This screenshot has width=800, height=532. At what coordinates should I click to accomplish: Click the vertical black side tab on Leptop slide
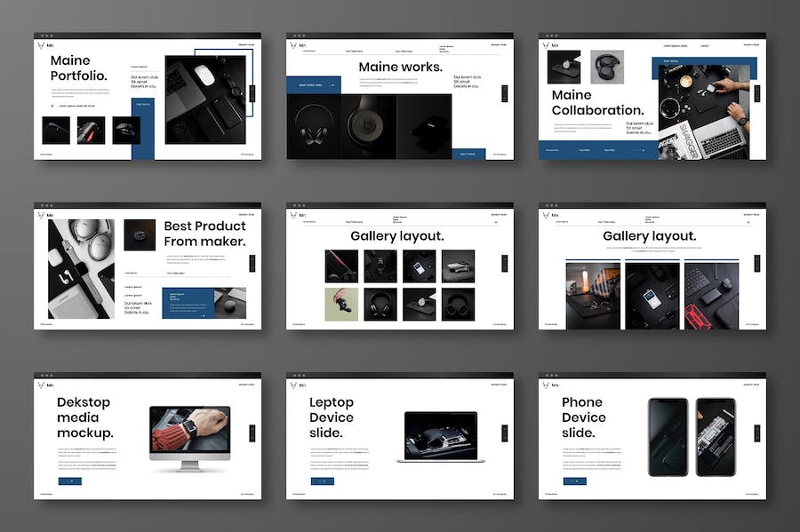click(x=505, y=433)
